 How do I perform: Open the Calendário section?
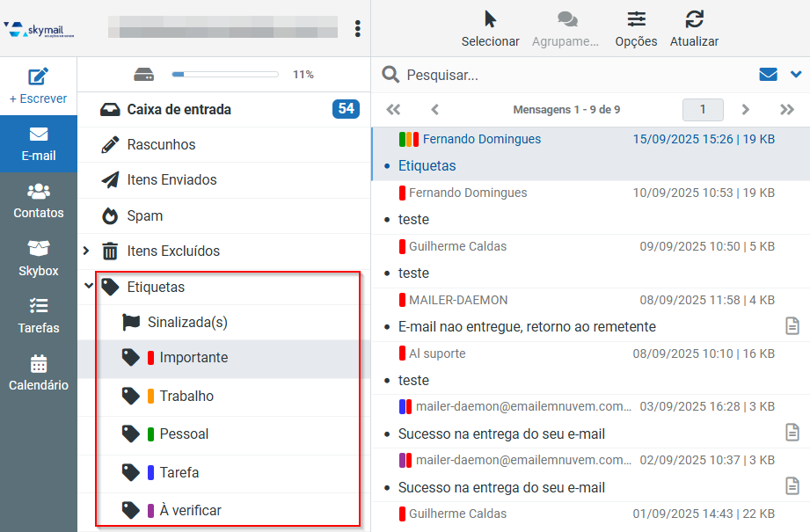pyautogui.click(x=38, y=373)
